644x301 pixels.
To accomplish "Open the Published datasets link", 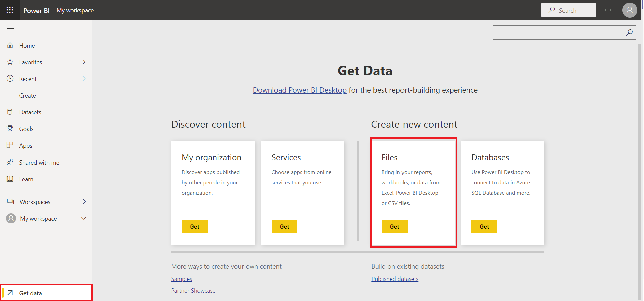I will coord(395,279).
